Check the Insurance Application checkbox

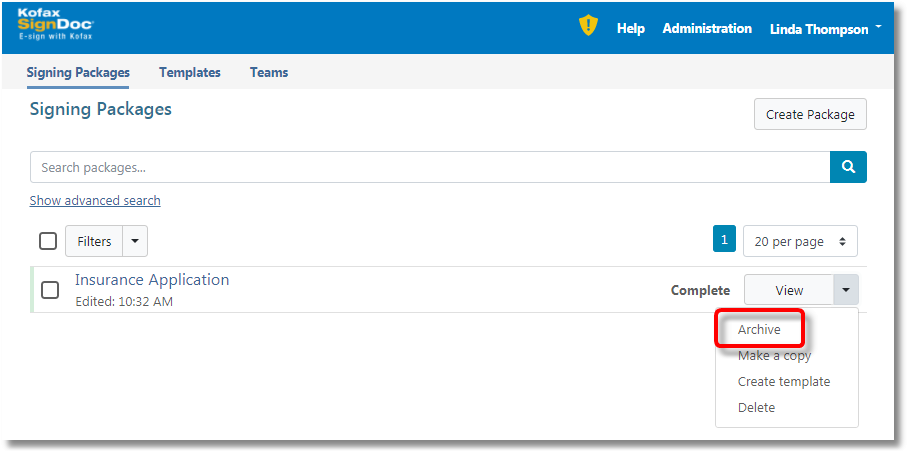pos(50,290)
